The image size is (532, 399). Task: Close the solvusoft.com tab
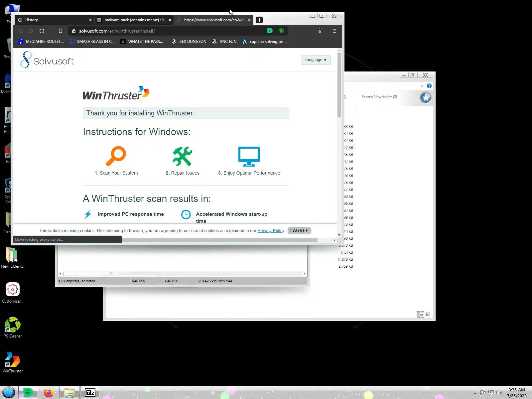point(249,20)
